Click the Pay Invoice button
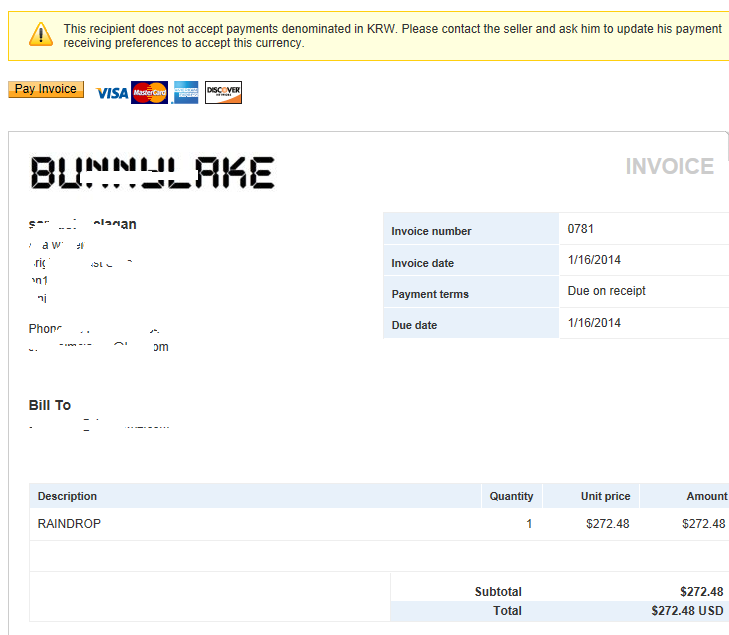The height and width of the screenshot is (635, 729). [x=46, y=89]
